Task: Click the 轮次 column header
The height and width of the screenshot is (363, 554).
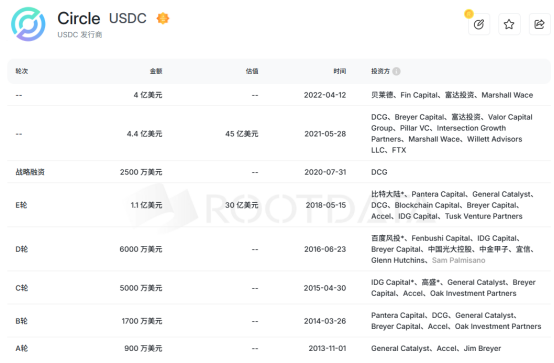Action: [x=22, y=71]
